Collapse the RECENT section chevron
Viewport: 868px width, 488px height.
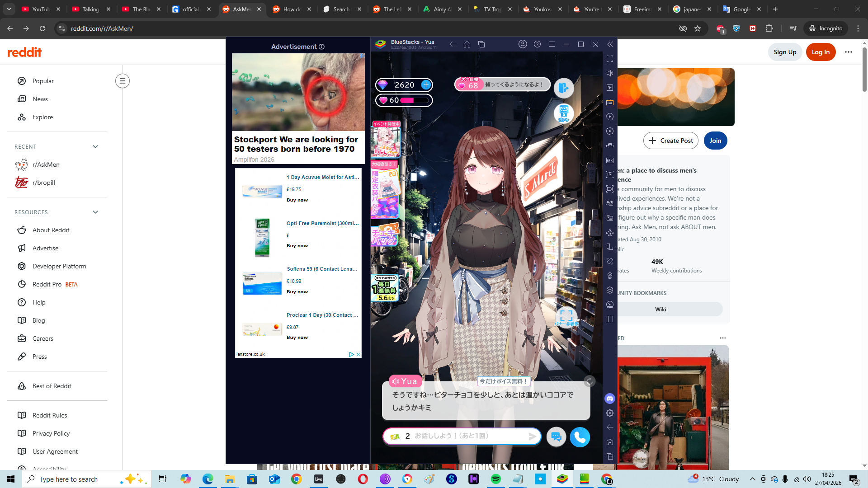point(95,146)
